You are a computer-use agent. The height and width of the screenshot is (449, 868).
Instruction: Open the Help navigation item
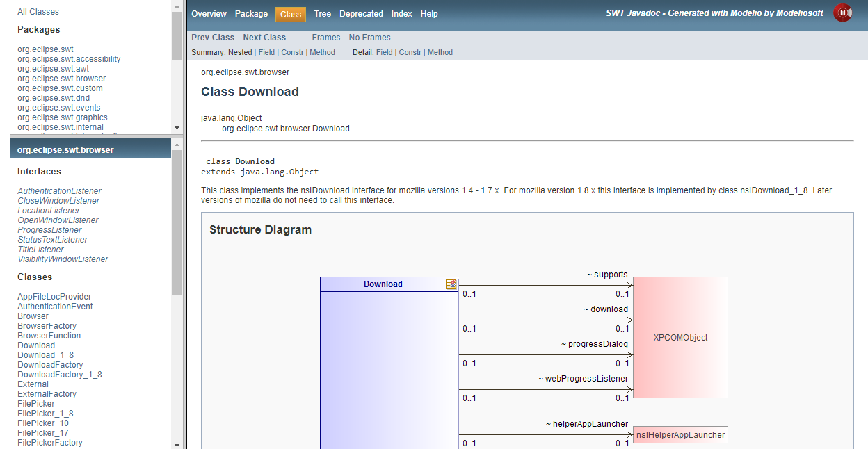click(429, 14)
